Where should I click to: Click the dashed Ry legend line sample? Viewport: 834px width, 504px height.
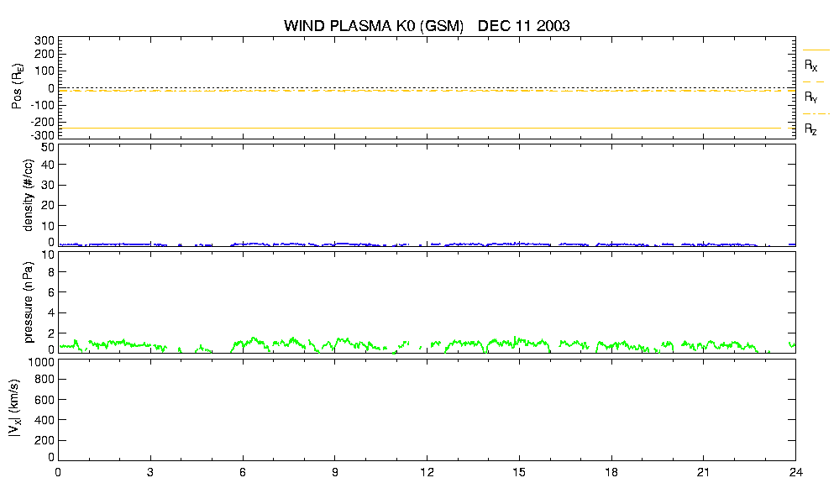[x=814, y=82]
